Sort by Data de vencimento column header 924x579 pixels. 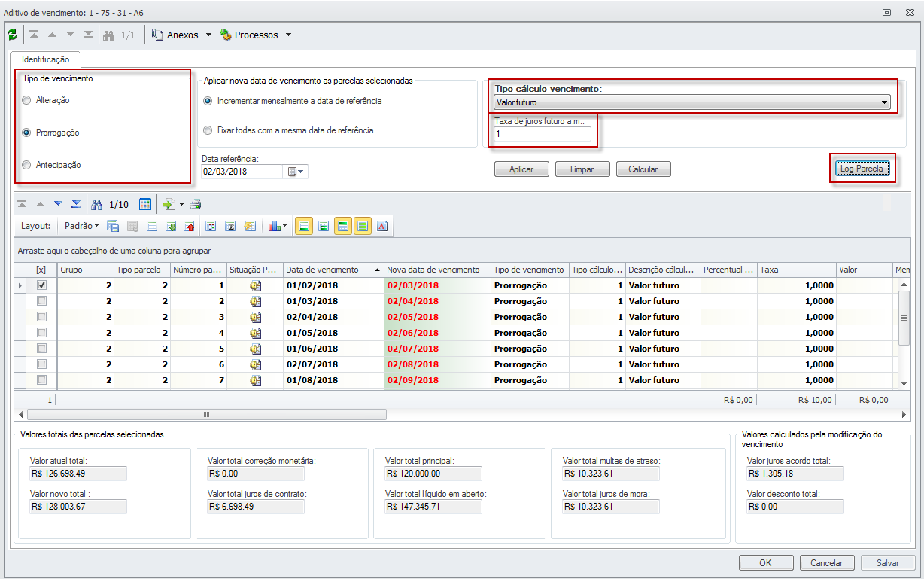(x=333, y=270)
